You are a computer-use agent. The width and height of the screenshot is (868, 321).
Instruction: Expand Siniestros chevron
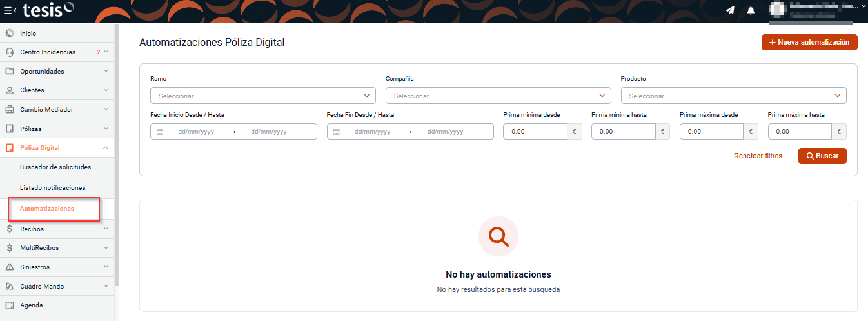coord(106,267)
